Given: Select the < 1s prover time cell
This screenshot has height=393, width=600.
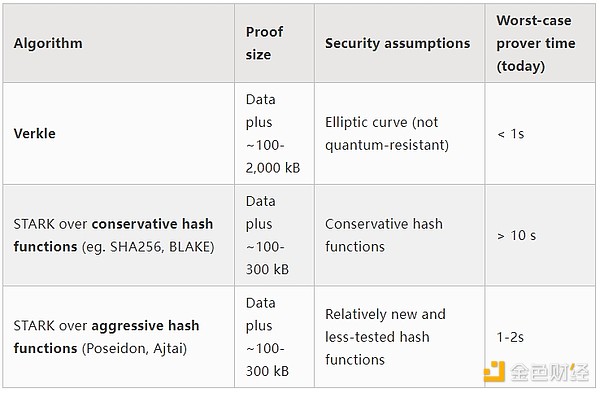Looking at the screenshot, I should coord(540,134).
